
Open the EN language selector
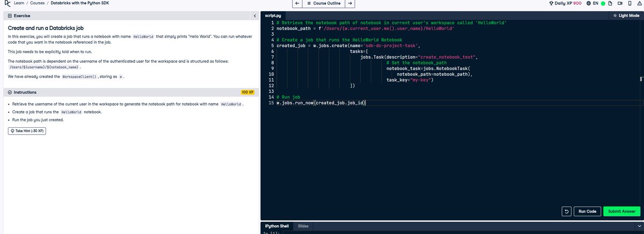click(x=592, y=4)
